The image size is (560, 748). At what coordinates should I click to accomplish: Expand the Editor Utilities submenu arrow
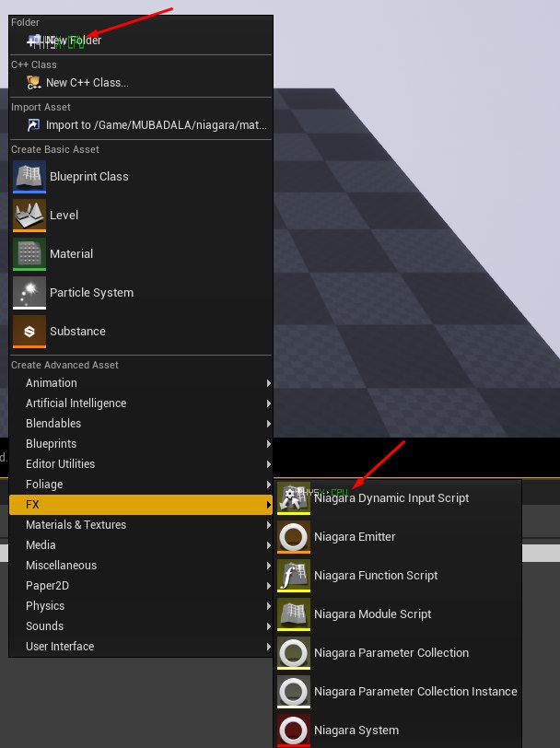pyautogui.click(x=269, y=464)
